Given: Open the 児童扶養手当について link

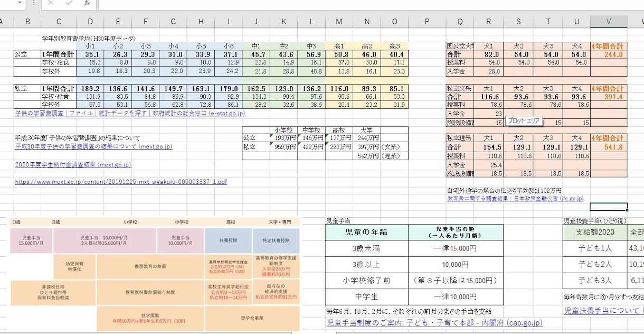Looking at the screenshot, I should point(604,311).
